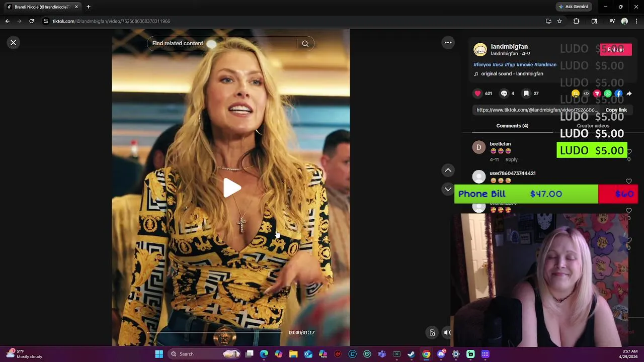644x362 pixels.
Task: Share the video to WhatsApp
Action: tap(608, 94)
